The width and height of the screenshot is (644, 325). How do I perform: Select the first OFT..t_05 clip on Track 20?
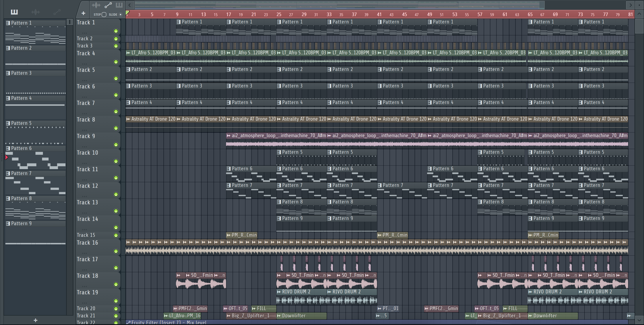click(235, 308)
